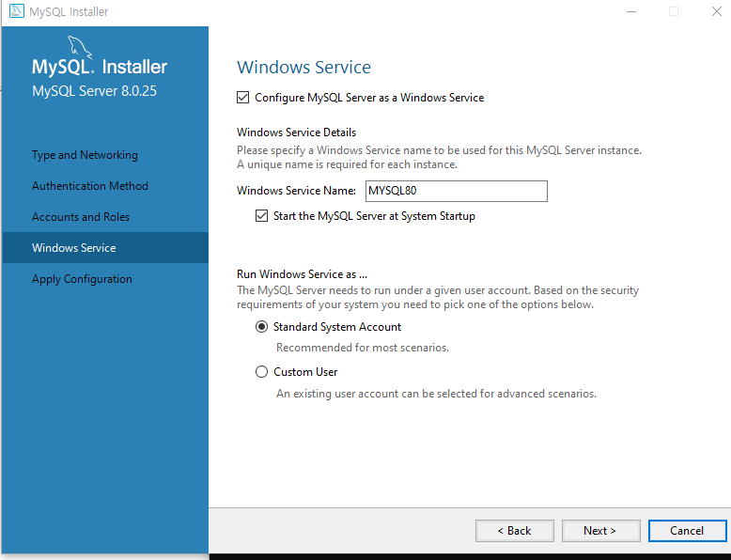731x560 pixels.
Task: Proceed with the Next button
Action: click(x=601, y=531)
